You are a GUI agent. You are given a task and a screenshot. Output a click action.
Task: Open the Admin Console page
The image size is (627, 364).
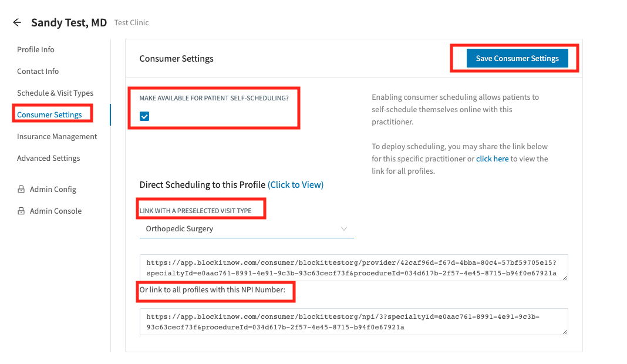click(x=56, y=211)
